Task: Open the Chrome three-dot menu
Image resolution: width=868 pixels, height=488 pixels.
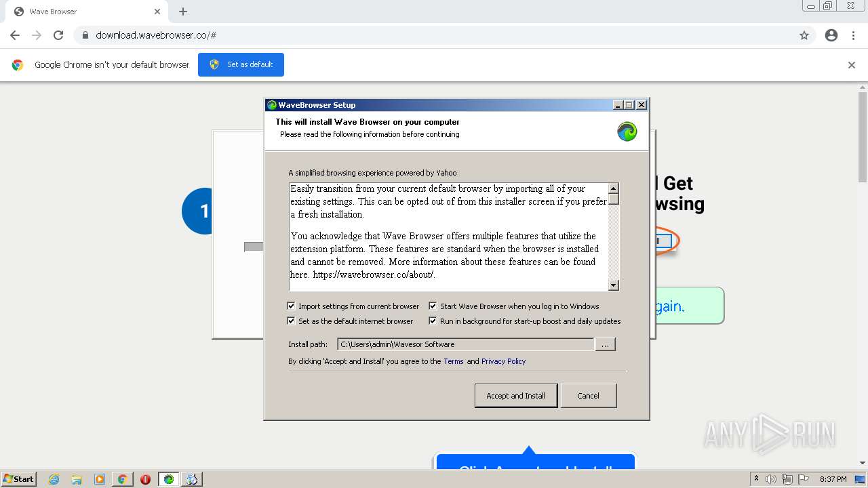Action: (853, 35)
